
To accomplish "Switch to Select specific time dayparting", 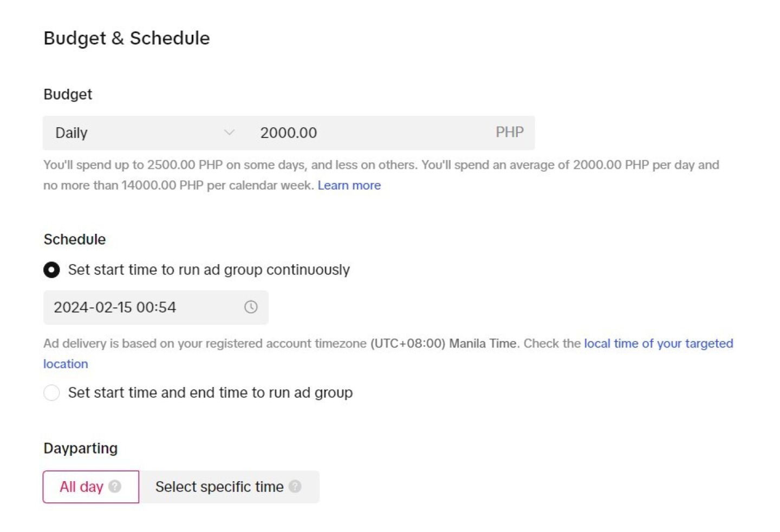I will 219,487.
